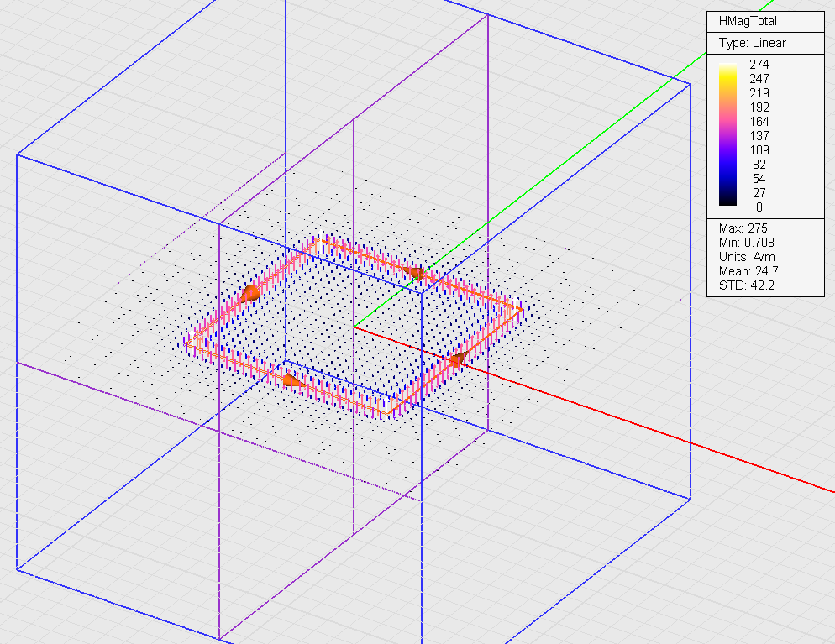Viewport: 835px width, 644px height.
Task: Click the 137 value on the legend scale
Action: pos(759,136)
